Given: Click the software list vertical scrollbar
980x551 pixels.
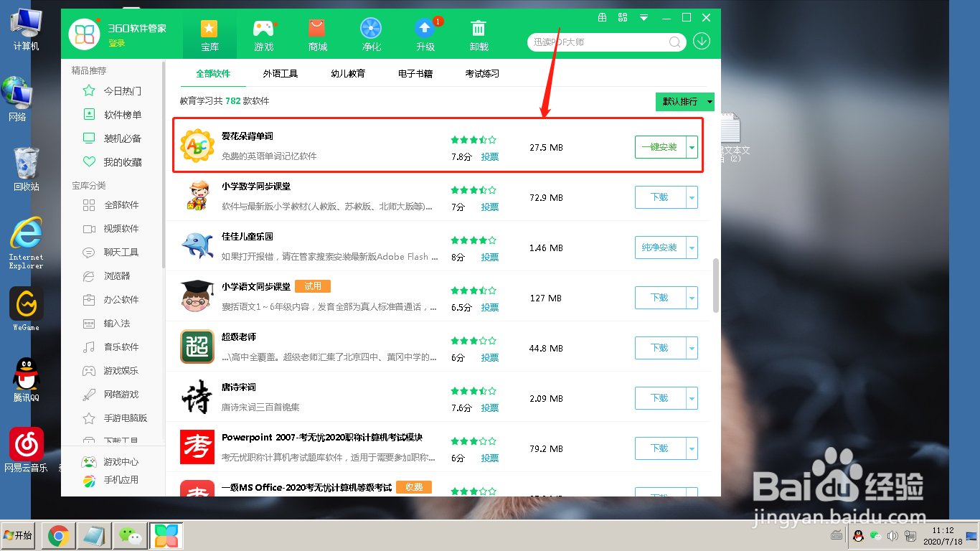Looking at the screenshot, I should click(716, 286).
